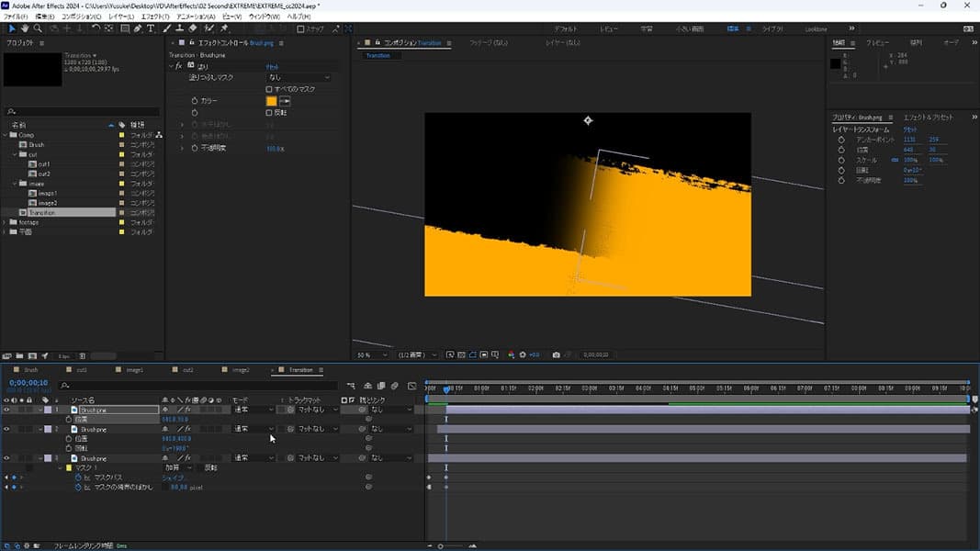
Task: Switch to the レビュー workspace
Action: (x=609, y=29)
